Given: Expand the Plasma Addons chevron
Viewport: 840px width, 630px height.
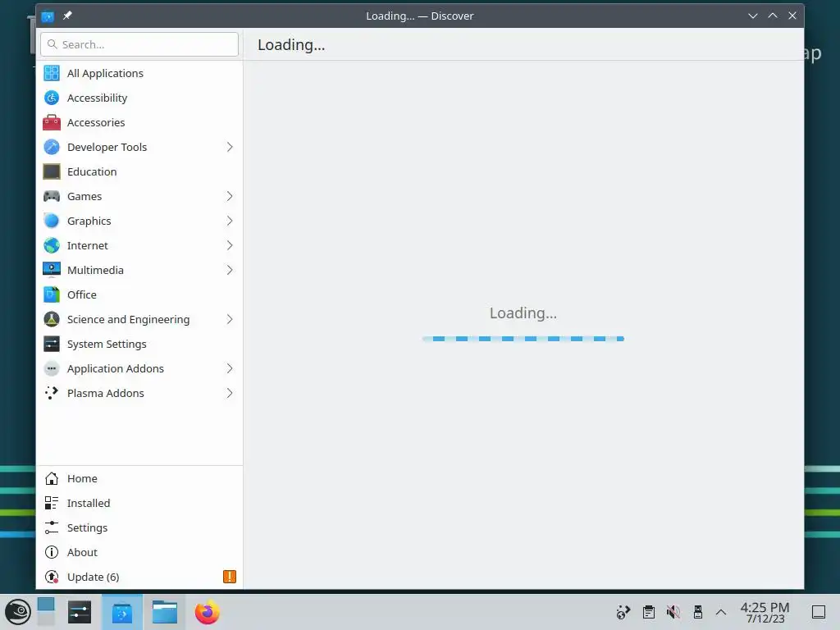Looking at the screenshot, I should coord(230,393).
